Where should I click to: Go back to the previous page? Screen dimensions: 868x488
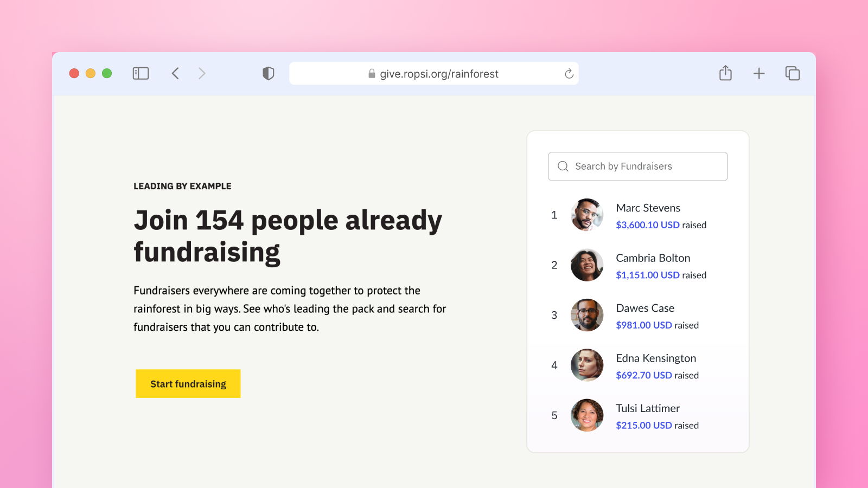175,73
